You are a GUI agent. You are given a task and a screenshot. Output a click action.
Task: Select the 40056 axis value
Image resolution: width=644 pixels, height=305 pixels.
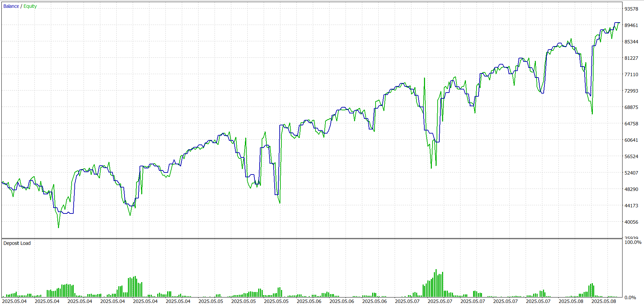click(631, 222)
